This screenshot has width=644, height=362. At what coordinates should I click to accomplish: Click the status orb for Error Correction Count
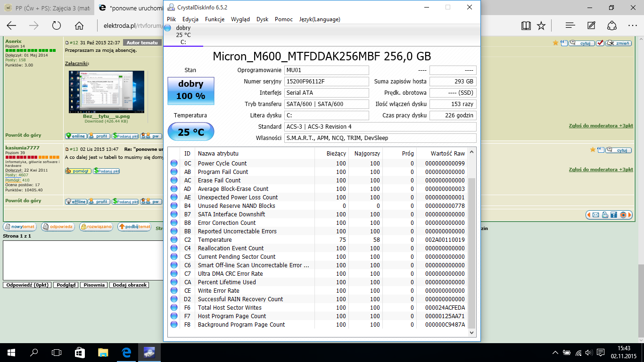[x=174, y=222]
